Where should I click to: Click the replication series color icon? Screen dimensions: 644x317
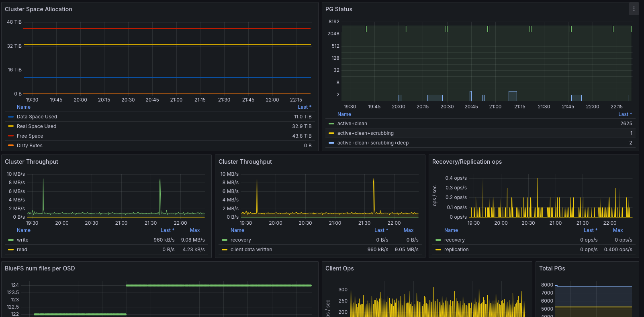(438, 250)
